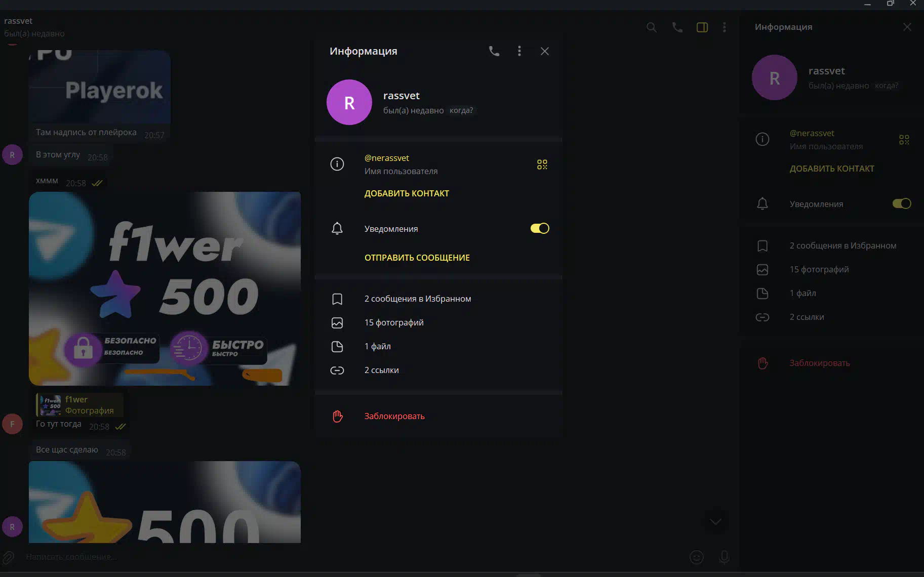Open the 15 фотографий media section
924x577 pixels.
(438, 322)
